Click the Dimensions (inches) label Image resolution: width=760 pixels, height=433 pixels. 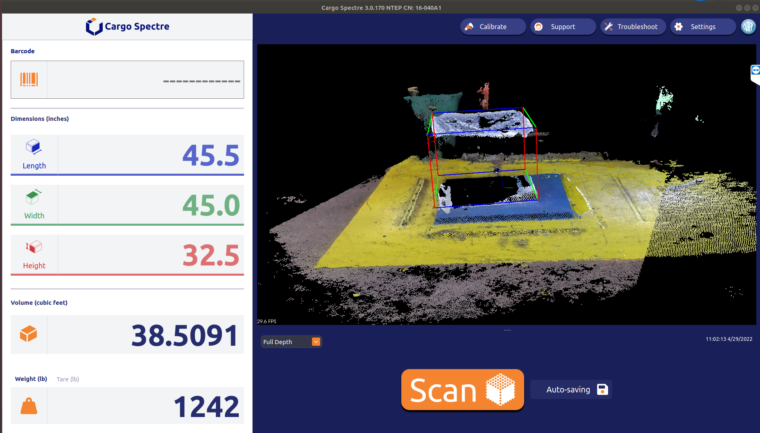40,119
